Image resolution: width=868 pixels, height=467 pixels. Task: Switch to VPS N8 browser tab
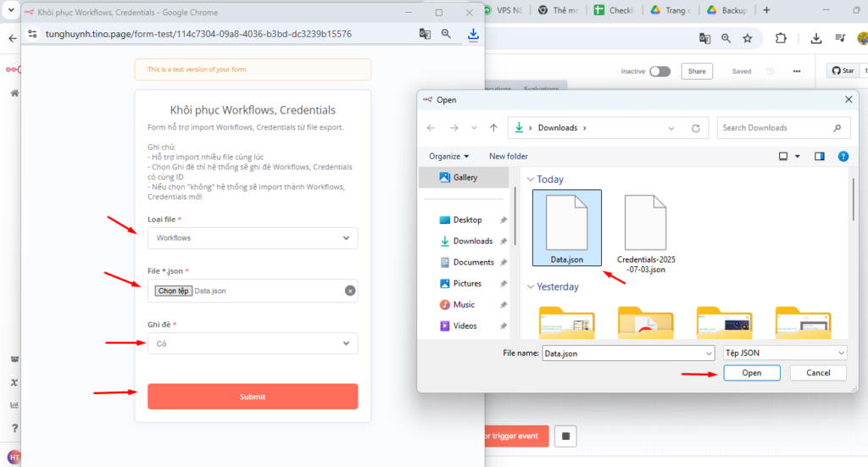click(x=503, y=10)
